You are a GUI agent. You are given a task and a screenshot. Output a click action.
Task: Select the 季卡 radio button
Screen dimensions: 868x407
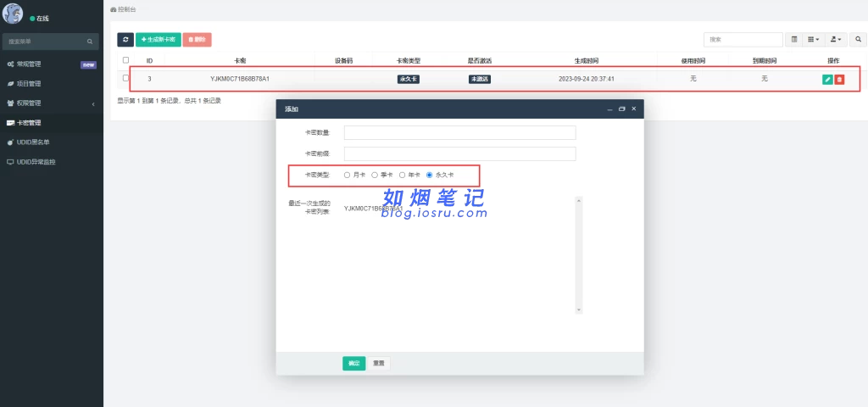(x=375, y=175)
